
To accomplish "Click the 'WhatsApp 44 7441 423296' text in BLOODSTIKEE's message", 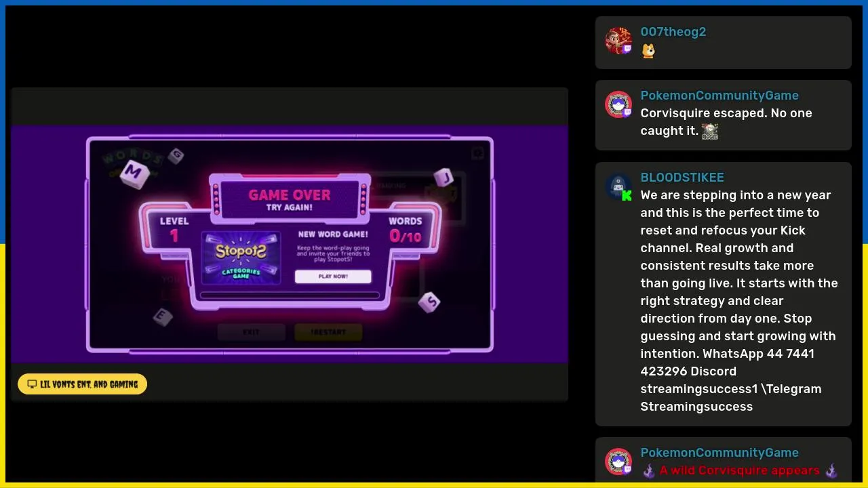I will click(728, 363).
